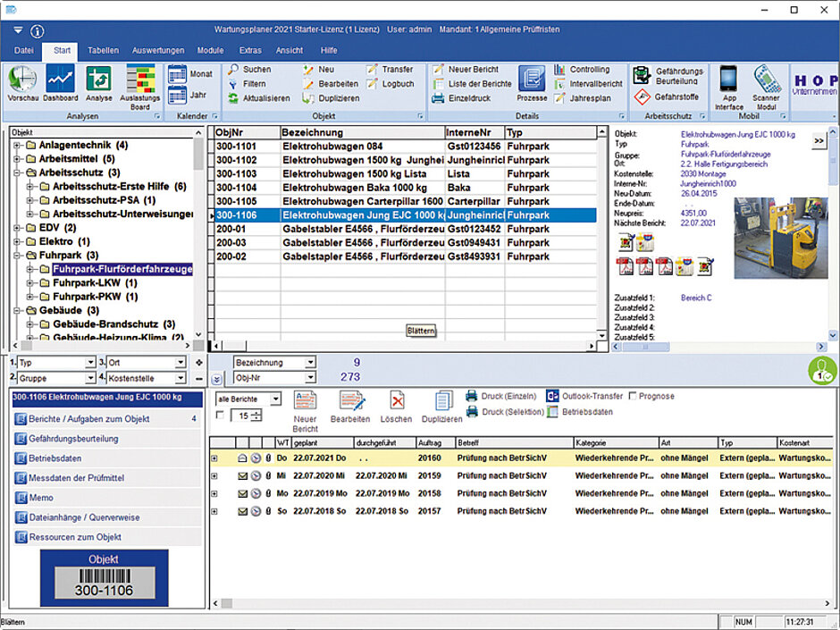Viewport: 840px width, 630px height.
Task: Open the Auswertungen ribbon tab
Action: click(158, 50)
